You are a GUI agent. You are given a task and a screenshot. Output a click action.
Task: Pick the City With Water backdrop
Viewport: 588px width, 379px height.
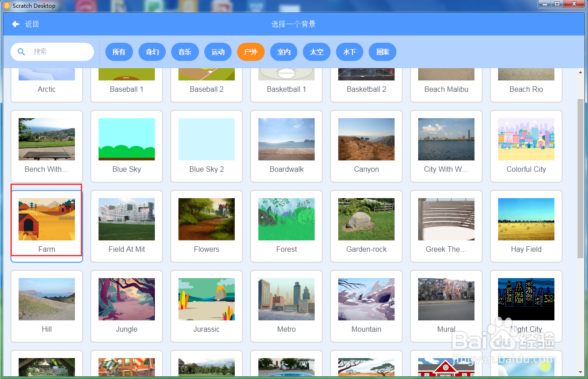(x=446, y=146)
